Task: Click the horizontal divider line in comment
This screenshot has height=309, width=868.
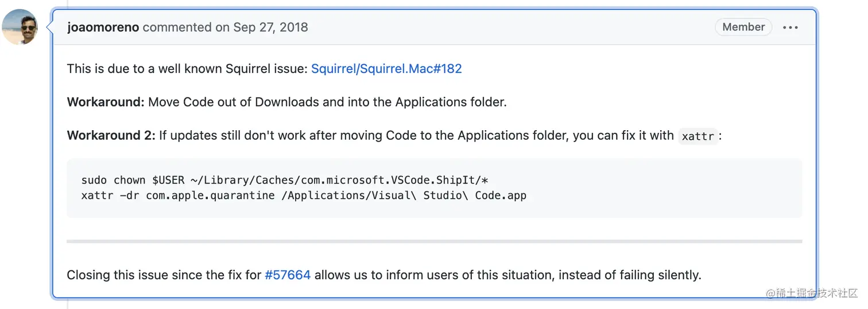Action: (434, 241)
